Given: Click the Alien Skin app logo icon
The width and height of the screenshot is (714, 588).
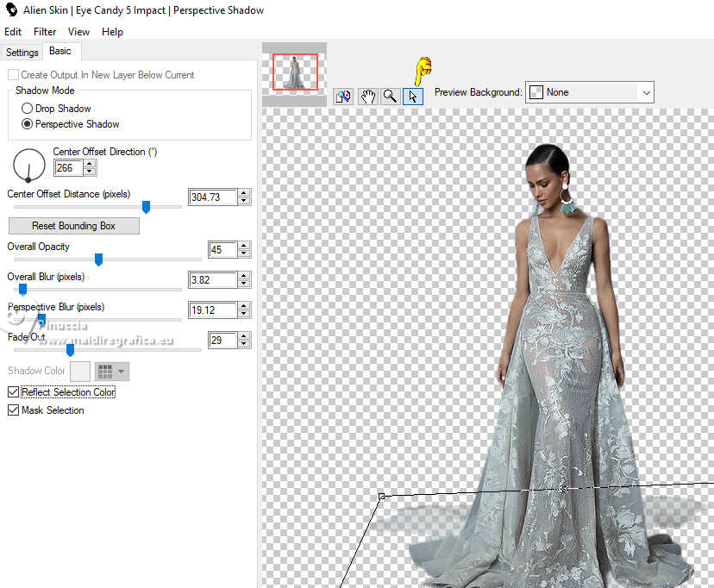Looking at the screenshot, I should 11,9.
